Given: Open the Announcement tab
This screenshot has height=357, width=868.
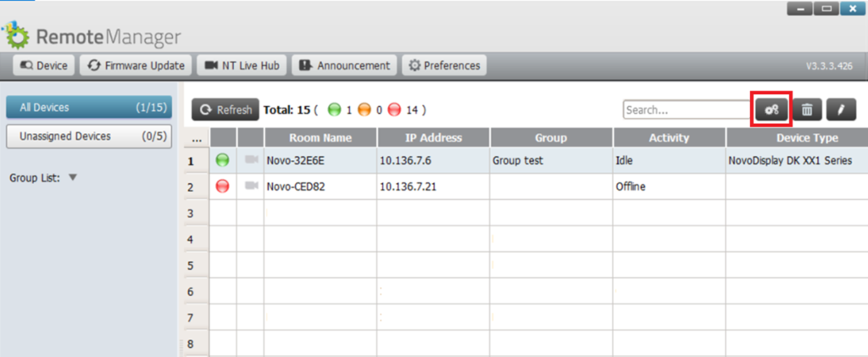Looking at the screenshot, I should (x=344, y=65).
